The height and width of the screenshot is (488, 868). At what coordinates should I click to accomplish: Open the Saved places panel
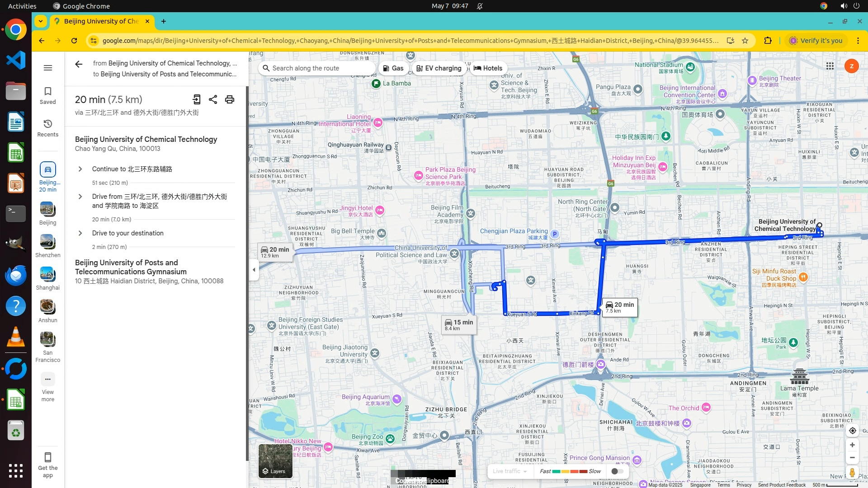tap(48, 95)
